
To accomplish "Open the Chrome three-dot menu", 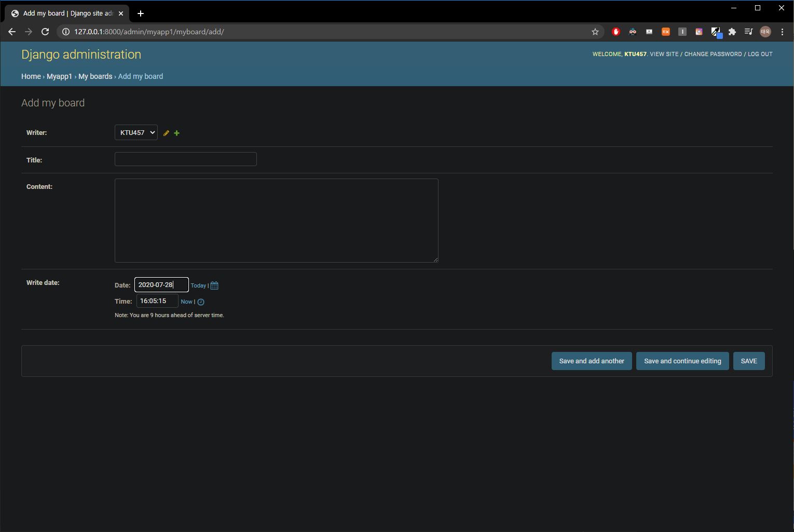I will pos(782,32).
